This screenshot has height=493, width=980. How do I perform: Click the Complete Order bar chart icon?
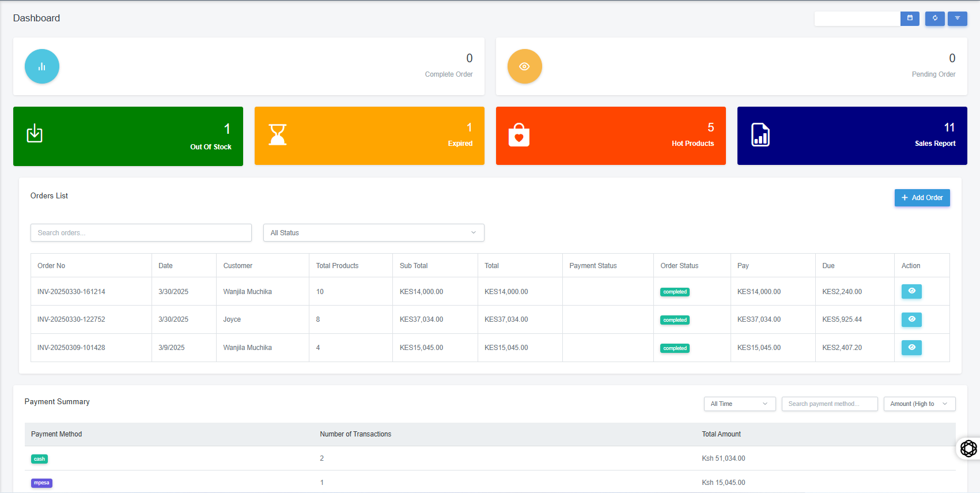[42, 66]
